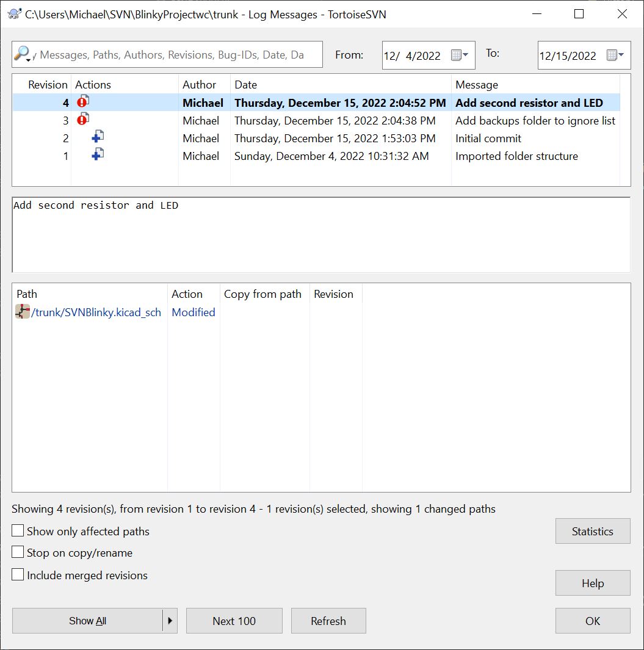Click inside the commit message text pane

[x=321, y=234]
